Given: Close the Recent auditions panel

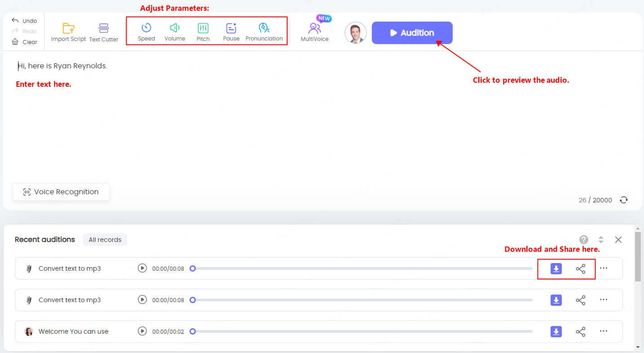Looking at the screenshot, I should coord(618,240).
